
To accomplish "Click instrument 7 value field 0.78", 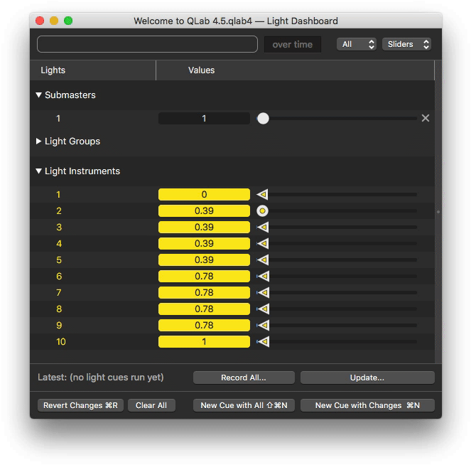I will 204,293.
